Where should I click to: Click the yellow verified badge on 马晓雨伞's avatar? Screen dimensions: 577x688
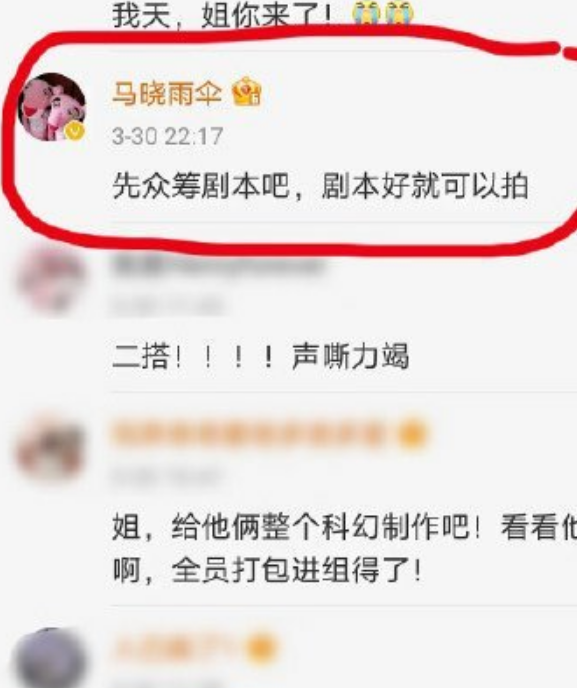click(75, 131)
